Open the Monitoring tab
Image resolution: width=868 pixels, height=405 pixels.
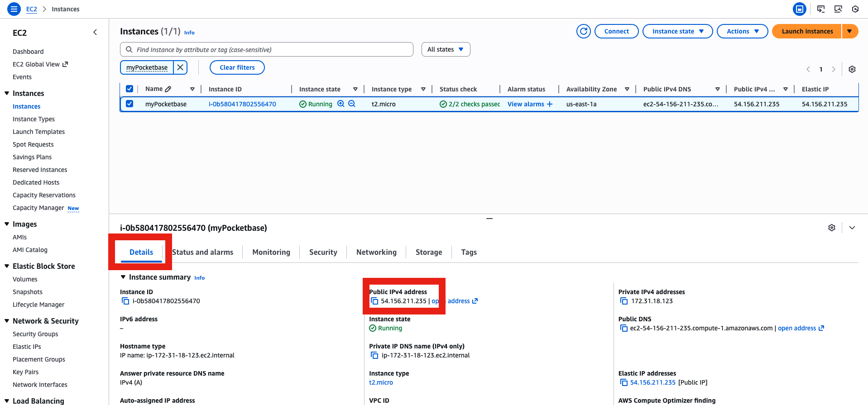[x=271, y=252]
